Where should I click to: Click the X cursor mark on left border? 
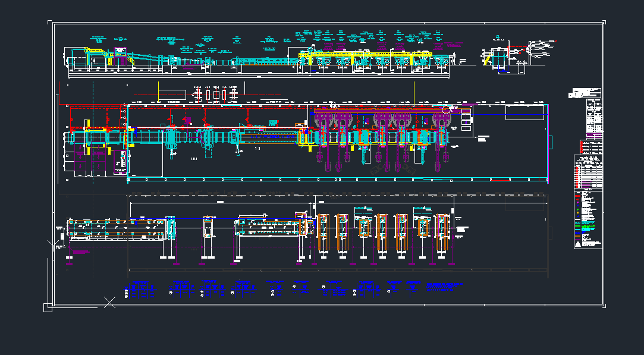point(50,243)
